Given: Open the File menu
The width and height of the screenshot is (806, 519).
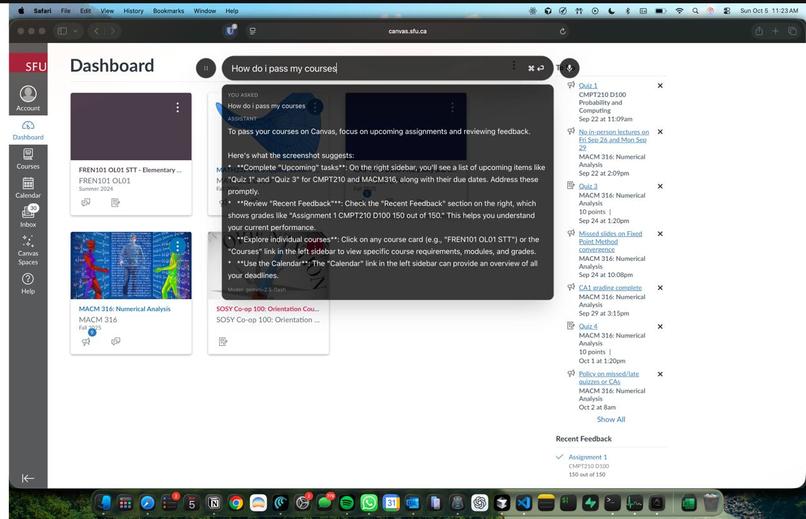Looking at the screenshot, I should (x=65, y=11).
